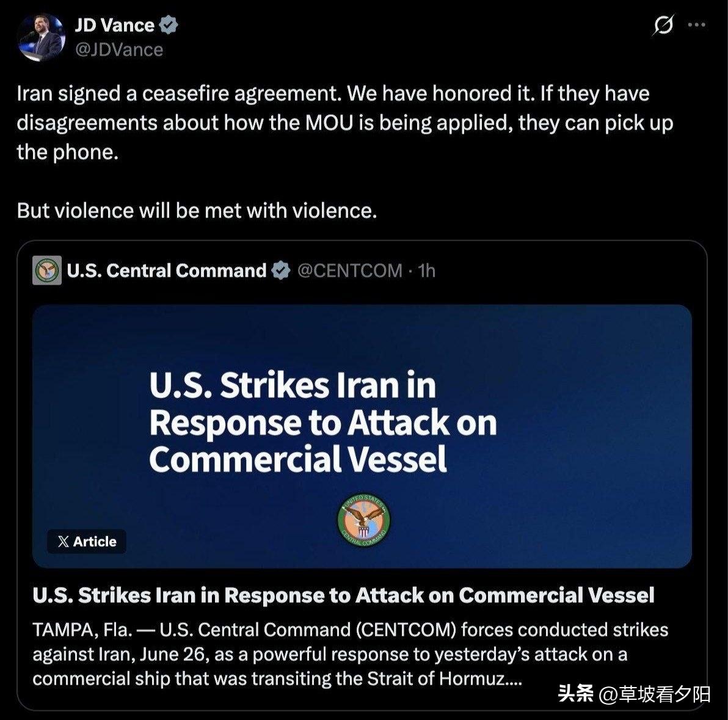Click the 1h timestamp on quoted post
The height and width of the screenshot is (720, 728).
(426, 271)
